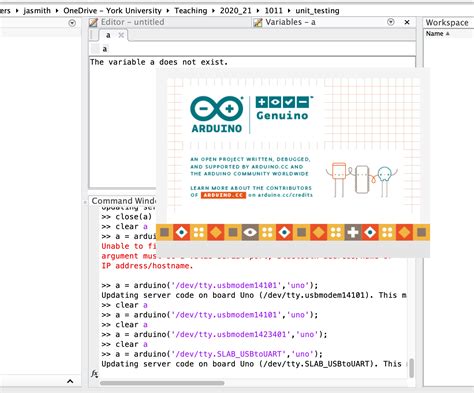Click the red 'IP address/hostname.' error text

pos(147,266)
